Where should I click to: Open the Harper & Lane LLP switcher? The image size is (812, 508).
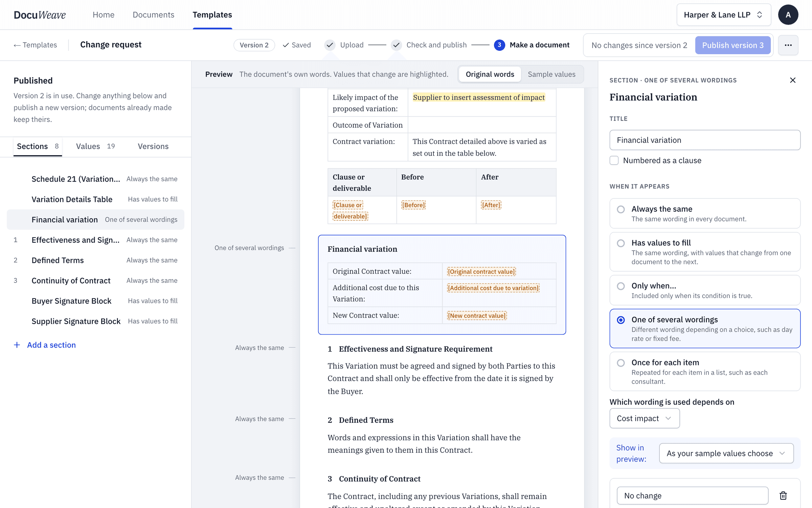point(723,15)
